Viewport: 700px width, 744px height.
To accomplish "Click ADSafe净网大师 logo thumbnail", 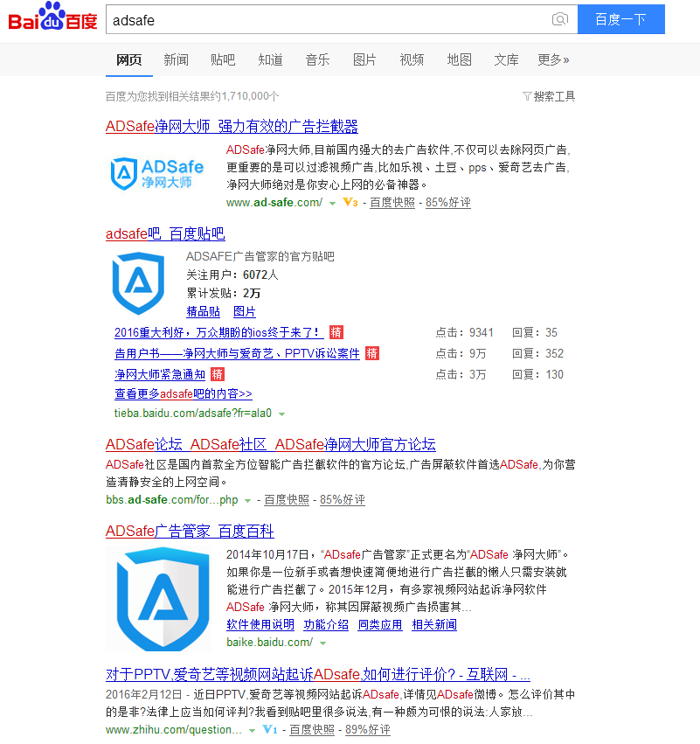I will pos(157,174).
